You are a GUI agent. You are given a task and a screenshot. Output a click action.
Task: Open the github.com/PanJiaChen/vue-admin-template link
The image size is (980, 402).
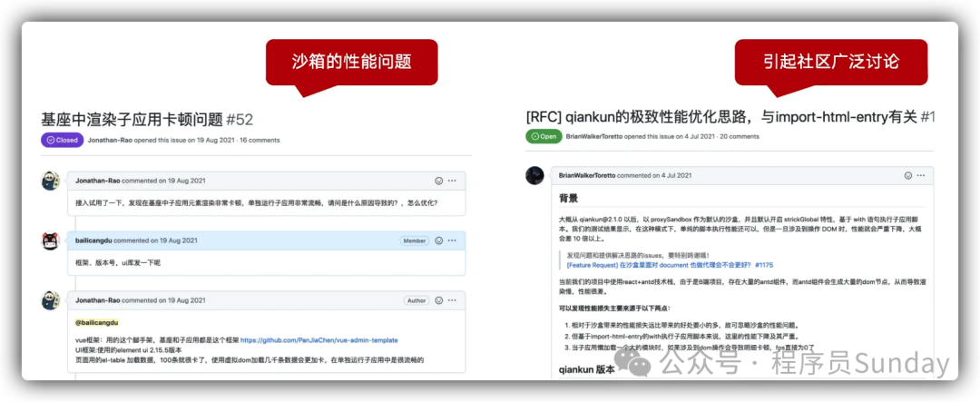318,340
